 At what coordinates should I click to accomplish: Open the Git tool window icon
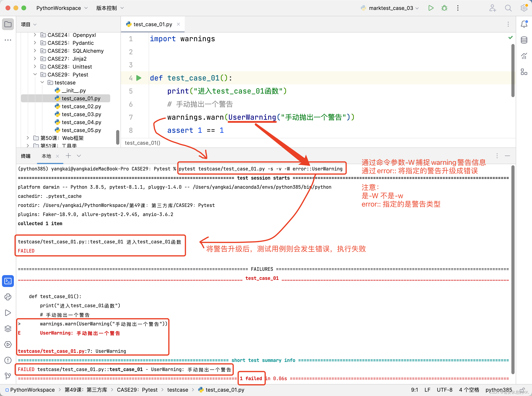pyautogui.click(x=8, y=376)
